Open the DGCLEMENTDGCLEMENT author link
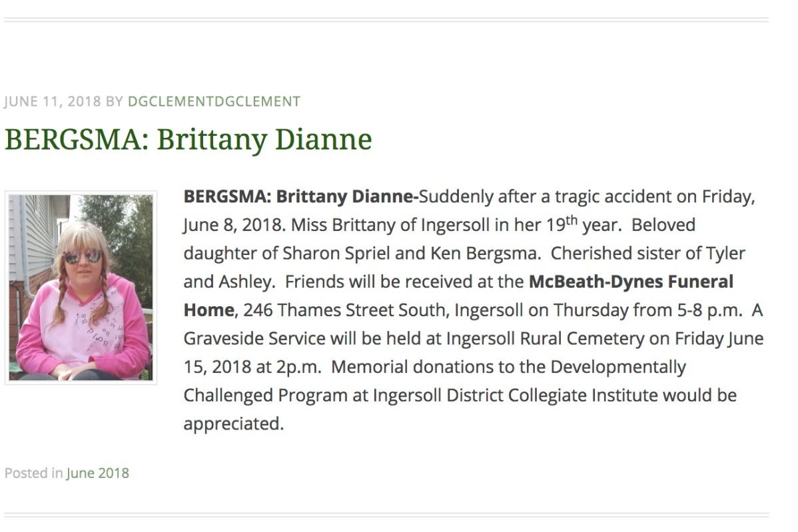798x532 pixels. (214, 101)
